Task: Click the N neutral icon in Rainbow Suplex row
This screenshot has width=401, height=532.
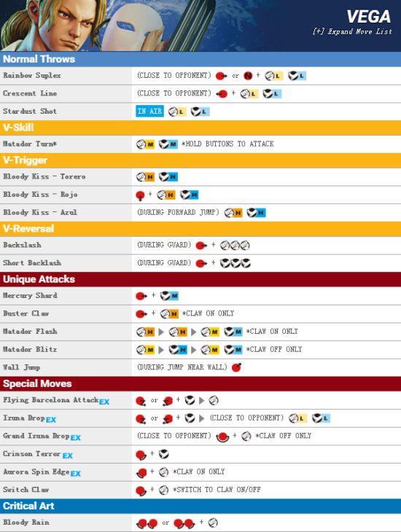Action: coord(248,76)
